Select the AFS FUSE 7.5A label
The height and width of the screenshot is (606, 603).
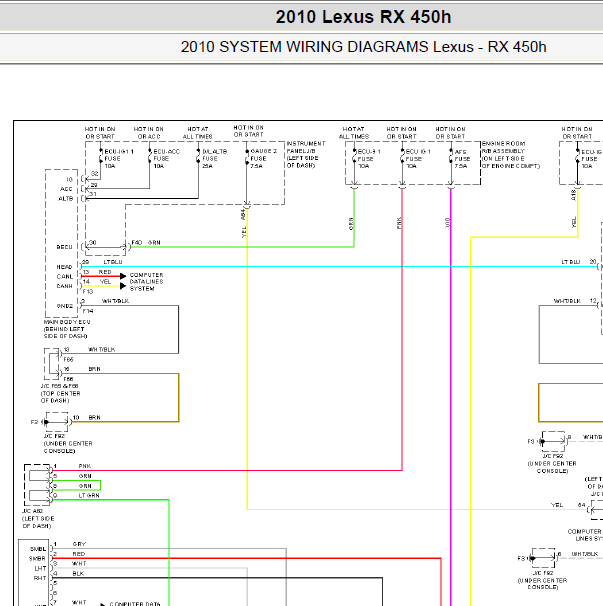[x=461, y=159]
